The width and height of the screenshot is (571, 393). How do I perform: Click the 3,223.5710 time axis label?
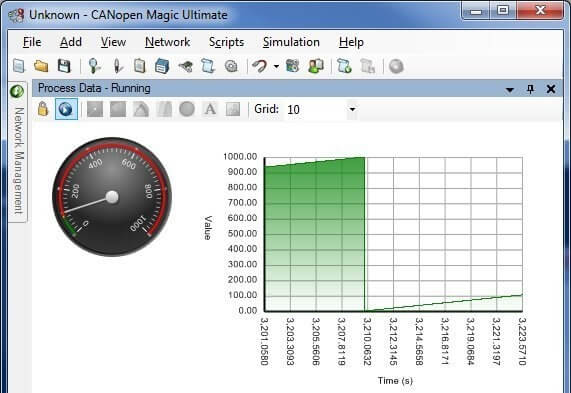coord(522,341)
